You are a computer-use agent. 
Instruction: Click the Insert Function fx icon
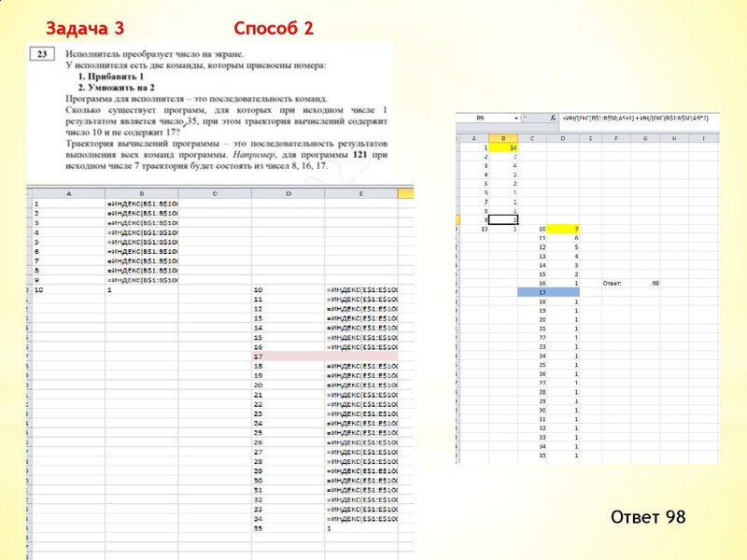(554, 117)
